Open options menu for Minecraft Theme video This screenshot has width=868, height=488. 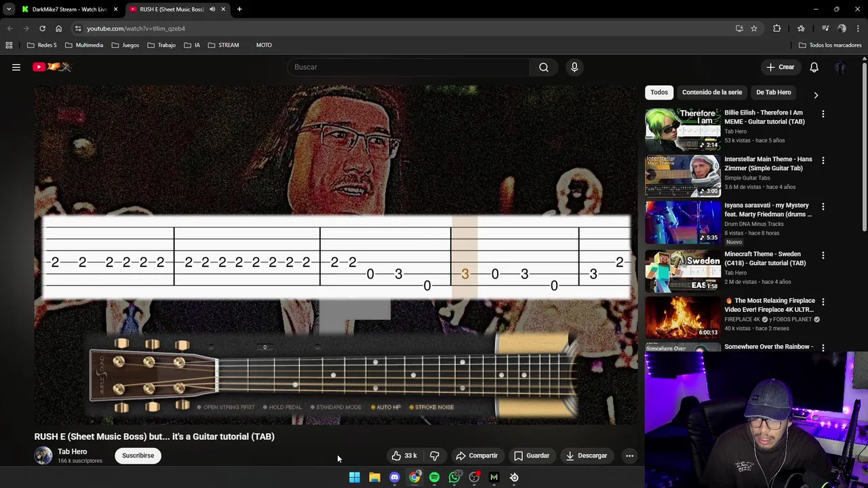[x=823, y=256]
